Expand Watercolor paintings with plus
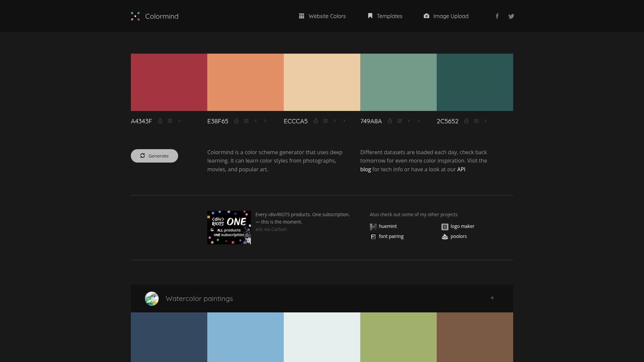 (492, 298)
